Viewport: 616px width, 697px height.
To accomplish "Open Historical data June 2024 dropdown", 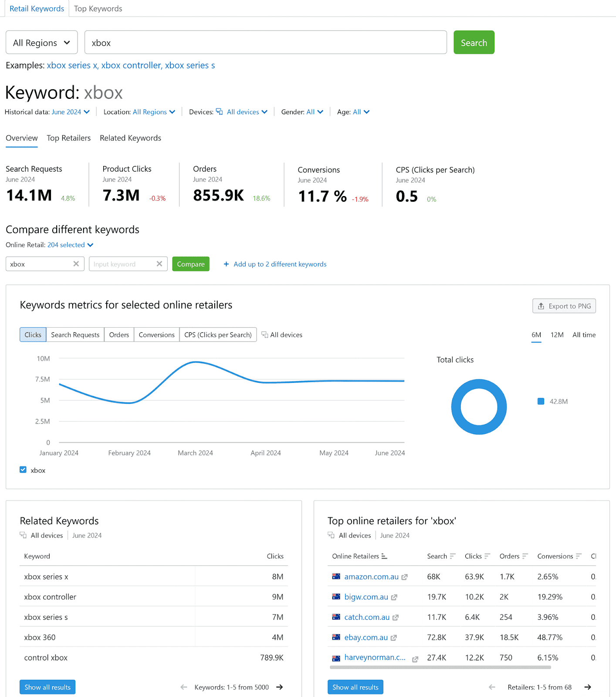I will (71, 112).
